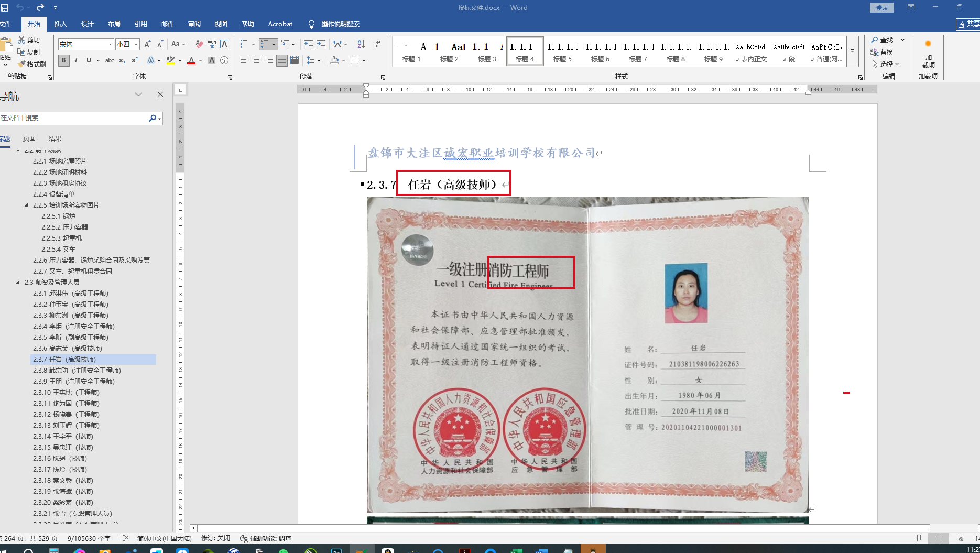Run the 辅助功能 accessibility check in the status bar
980x553 pixels.
(266, 538)
